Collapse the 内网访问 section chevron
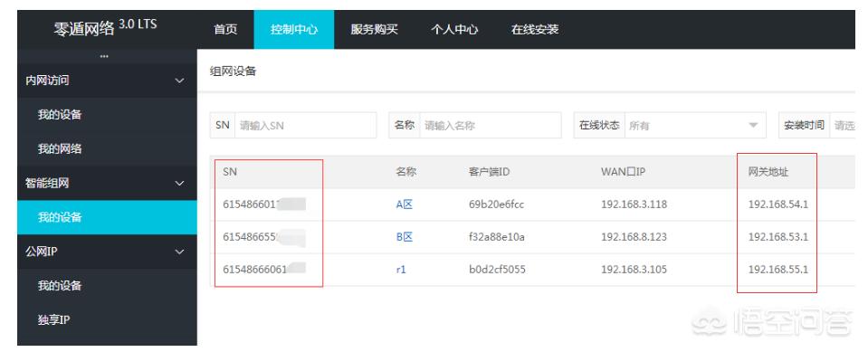 pos(179,81)
